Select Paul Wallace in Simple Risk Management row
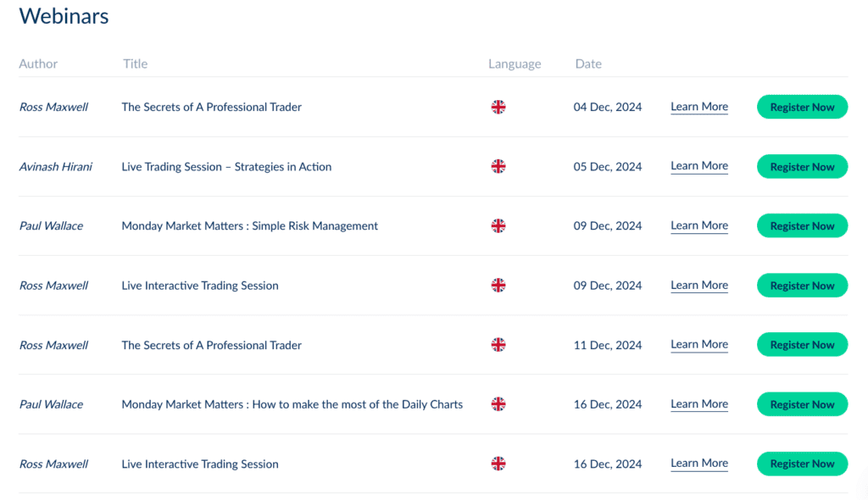Image resolution: width=868 pixels, height=500 pixels. click(x=51, y=226)
